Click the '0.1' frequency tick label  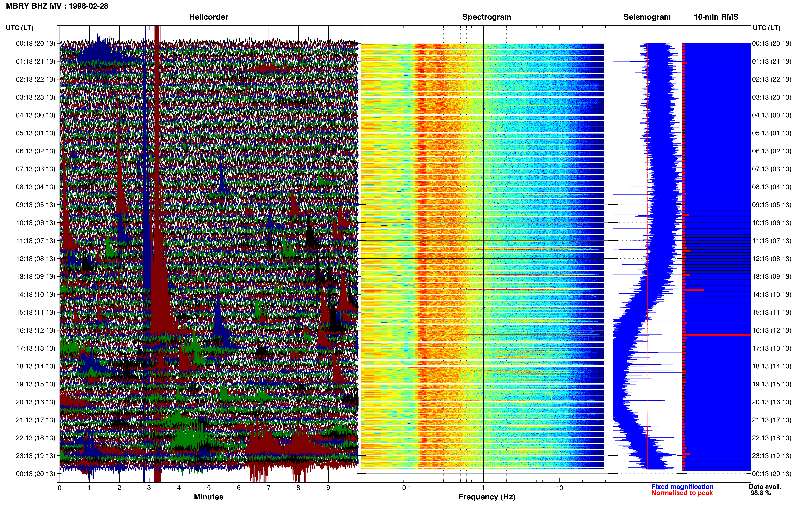click(407, 488)
